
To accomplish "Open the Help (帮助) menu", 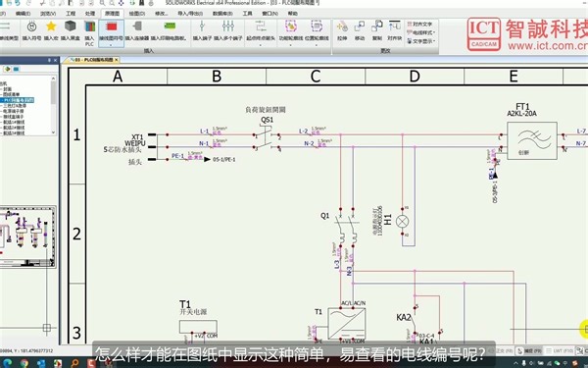I will tap(292, 13).
